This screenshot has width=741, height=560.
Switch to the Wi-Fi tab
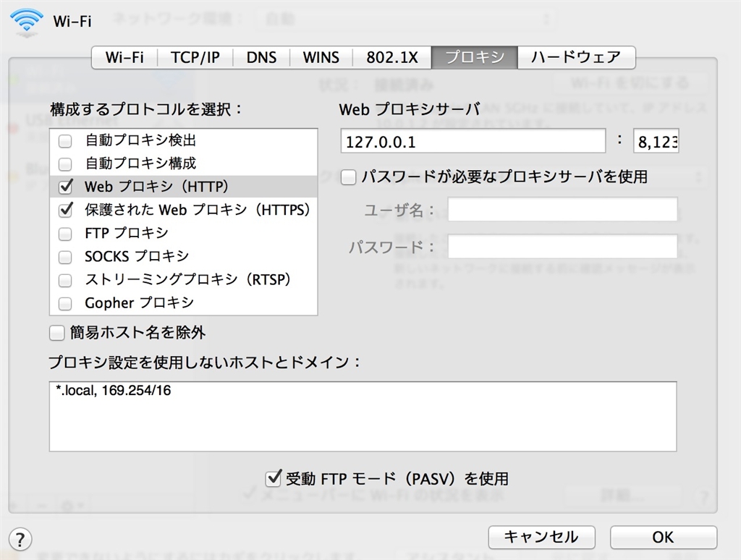coord(124,58)
